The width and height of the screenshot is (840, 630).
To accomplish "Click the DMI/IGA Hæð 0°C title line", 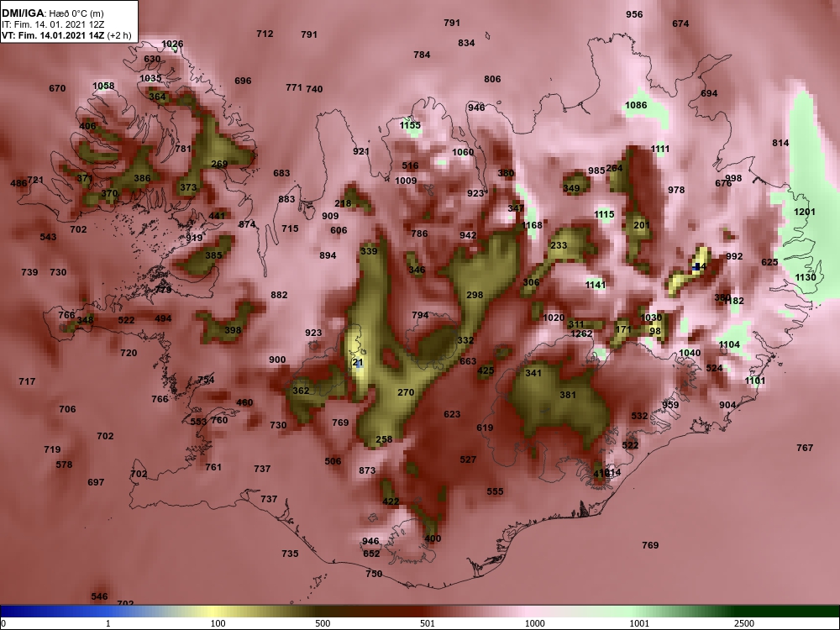I will point(52,13).
